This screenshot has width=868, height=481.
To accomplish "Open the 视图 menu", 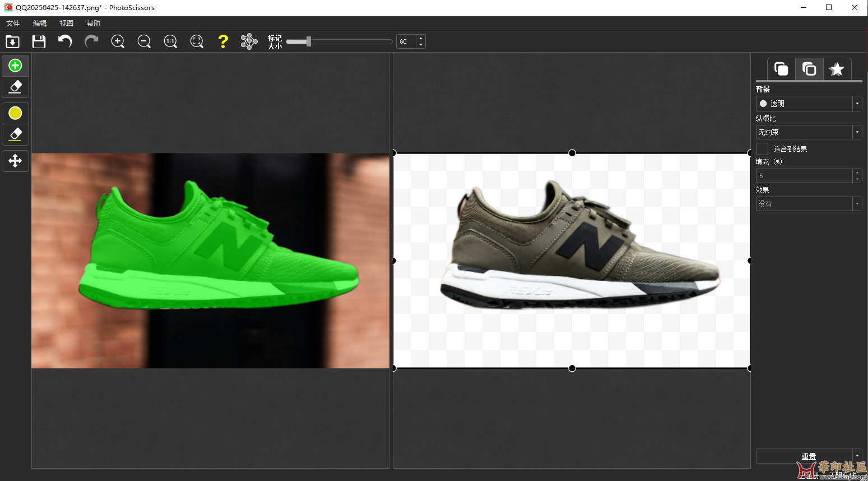I will (67, 24).
